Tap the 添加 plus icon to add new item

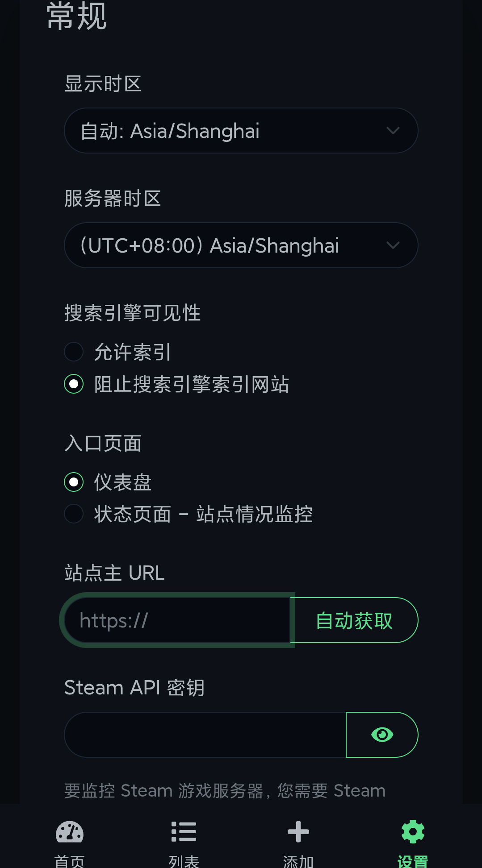pyautogui.click(x=297, y=831)
